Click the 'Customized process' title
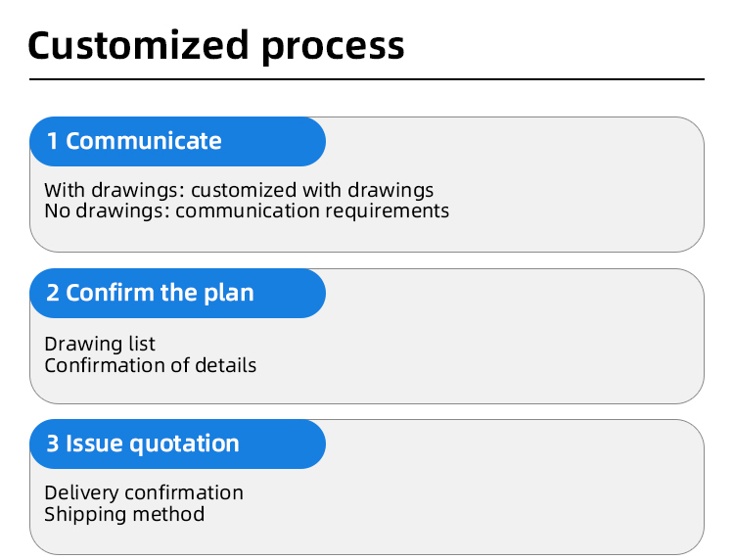Screen dimensions: 734x560 coord(216,46)
